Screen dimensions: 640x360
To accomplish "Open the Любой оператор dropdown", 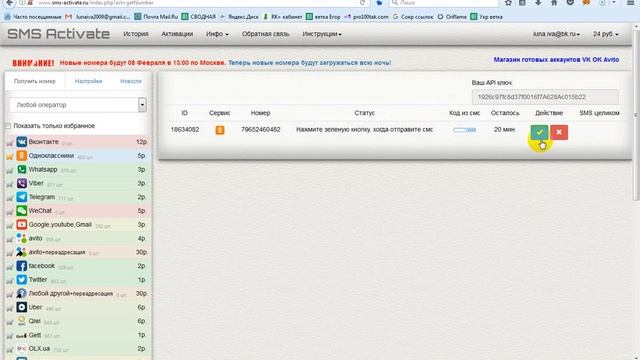I will [78, 105].
